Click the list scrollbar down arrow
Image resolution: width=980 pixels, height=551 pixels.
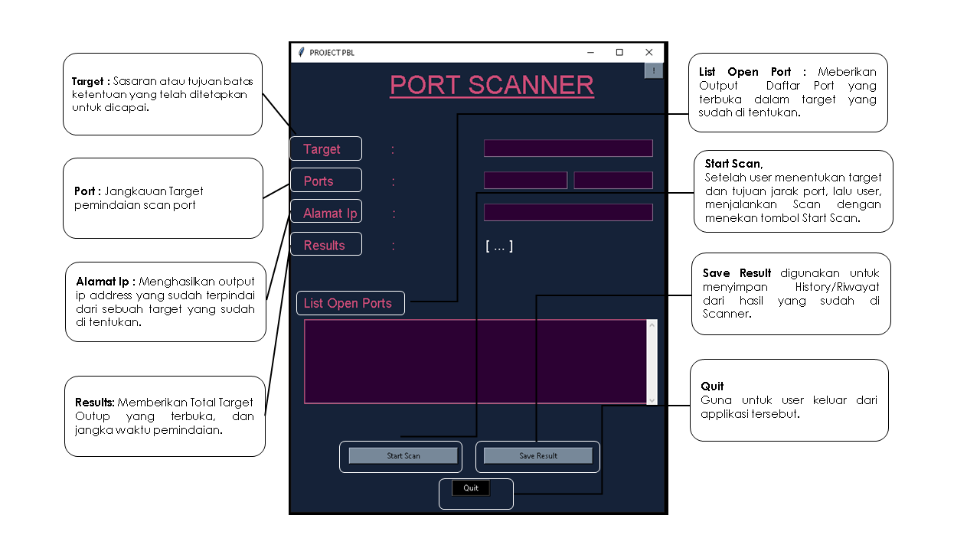pos(652,399)
